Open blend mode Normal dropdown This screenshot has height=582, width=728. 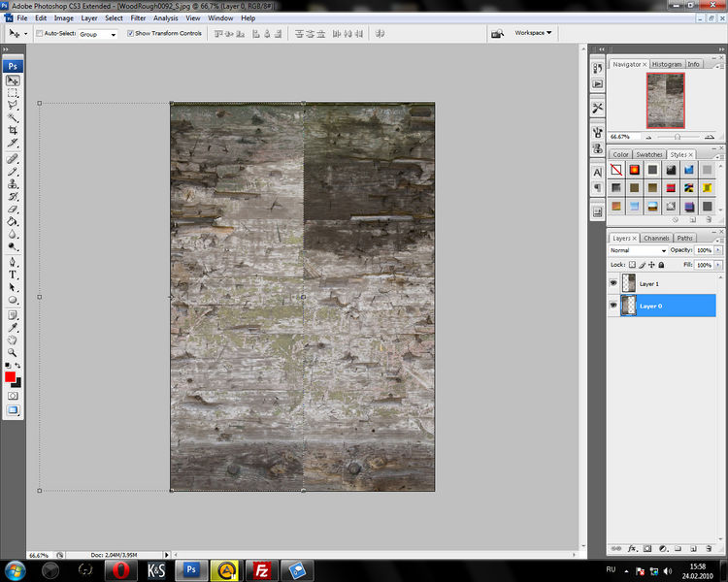coord(638,250)
